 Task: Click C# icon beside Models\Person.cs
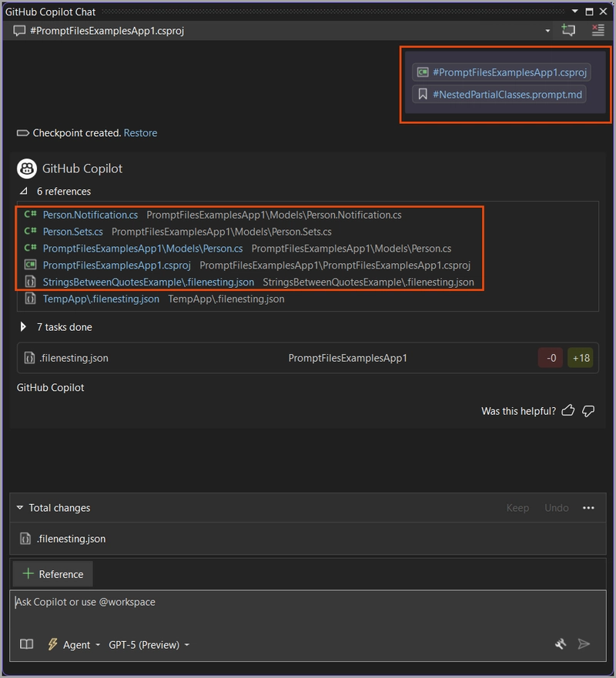click(x=30, y=249)
